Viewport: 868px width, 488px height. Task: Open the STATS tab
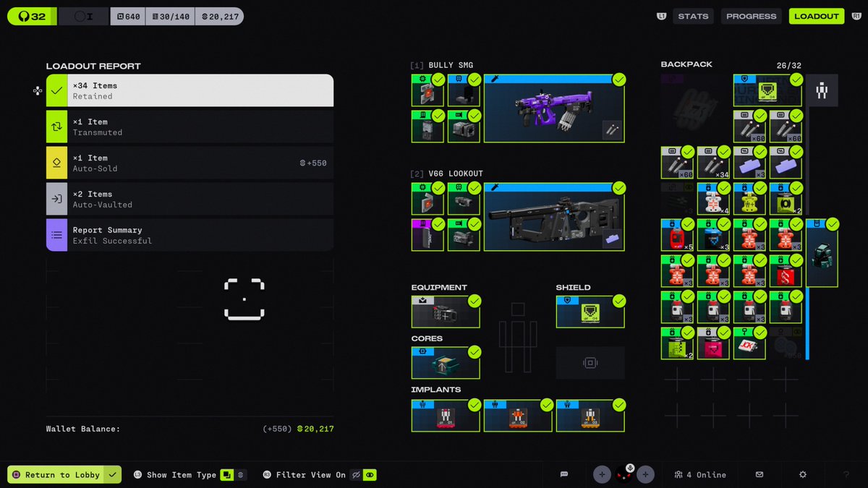tap(693, 16)
